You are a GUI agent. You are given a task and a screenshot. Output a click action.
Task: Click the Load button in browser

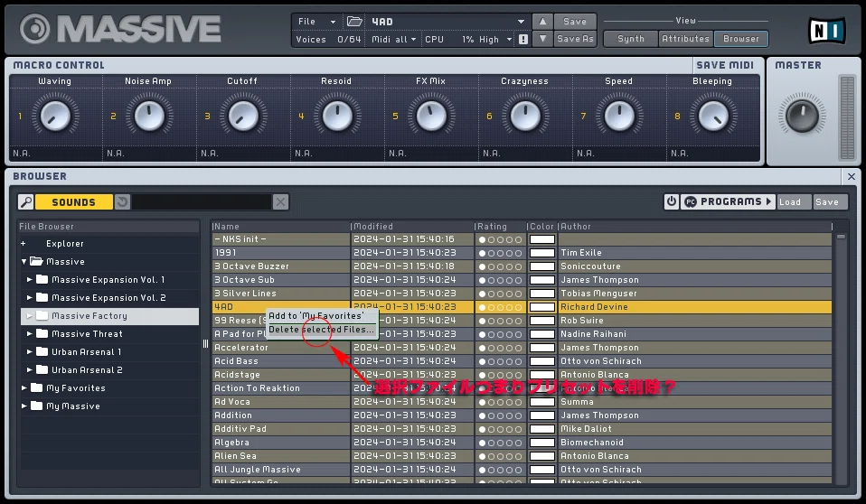click(x=794, y=202)
